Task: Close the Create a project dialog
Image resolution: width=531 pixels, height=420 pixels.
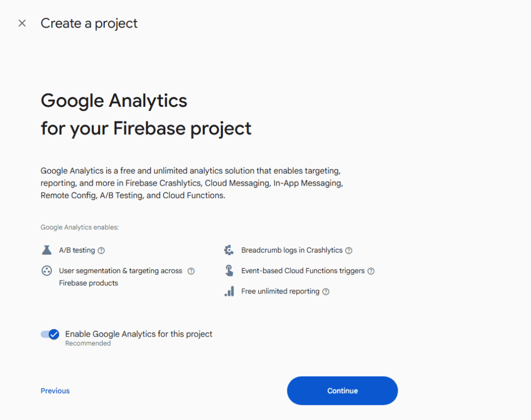Action: 22,23
